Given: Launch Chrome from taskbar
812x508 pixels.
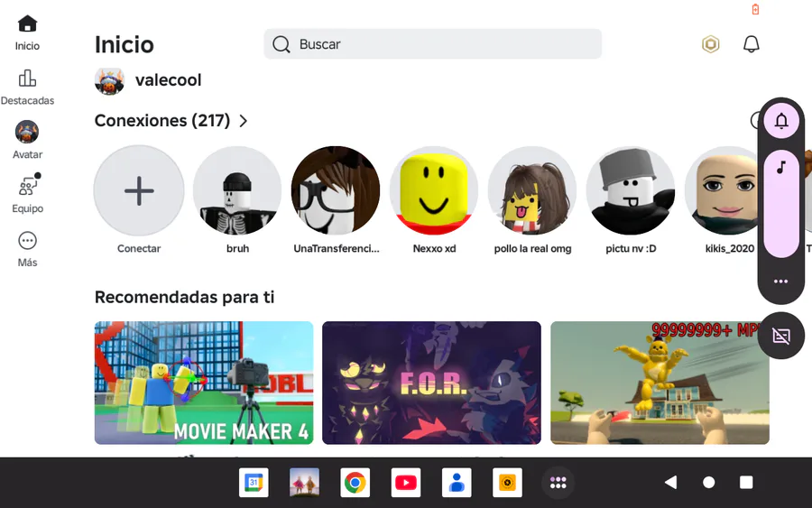Looking at the screenshot, I should click(355, 483).
